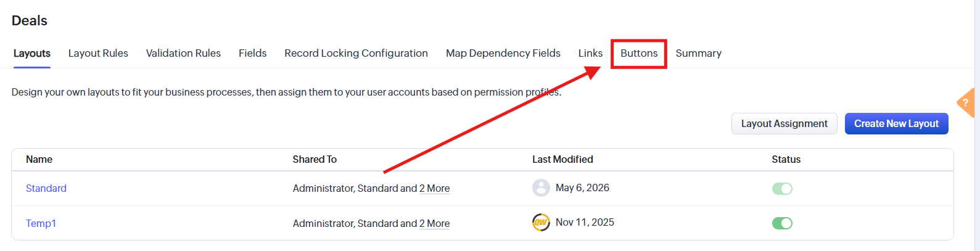Image resolution: width=980 pixels, height=251 pixels.
Task: Open Record Locking Configuration tab
Action: coord(356,53)
